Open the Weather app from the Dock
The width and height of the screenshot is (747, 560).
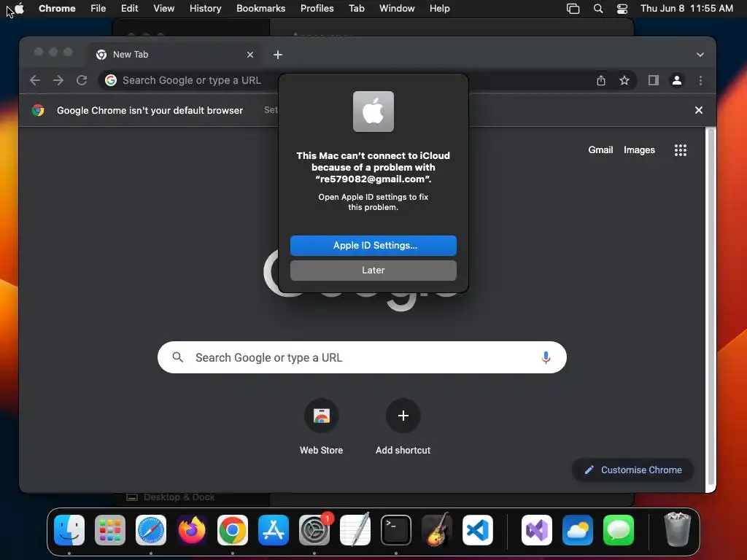point(578,530)
